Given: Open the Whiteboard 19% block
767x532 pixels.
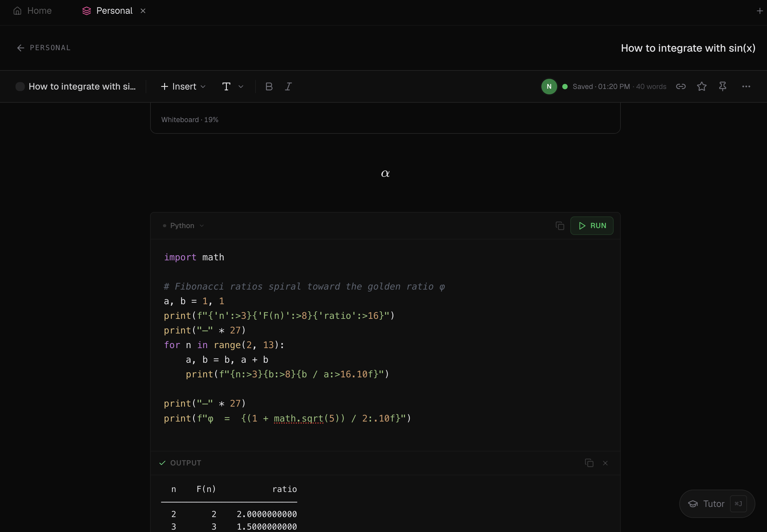Looking at the screenshot, I should pos(385,118).
